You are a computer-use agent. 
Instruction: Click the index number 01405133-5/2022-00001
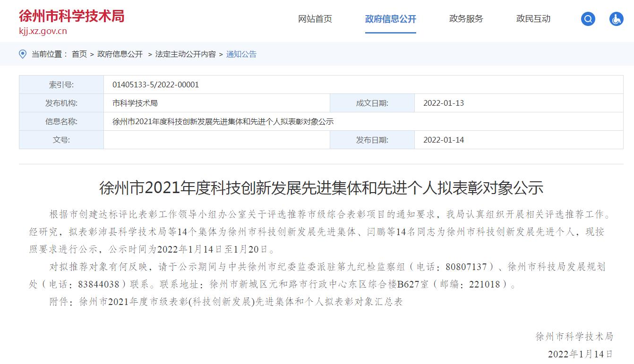point(155,85)
